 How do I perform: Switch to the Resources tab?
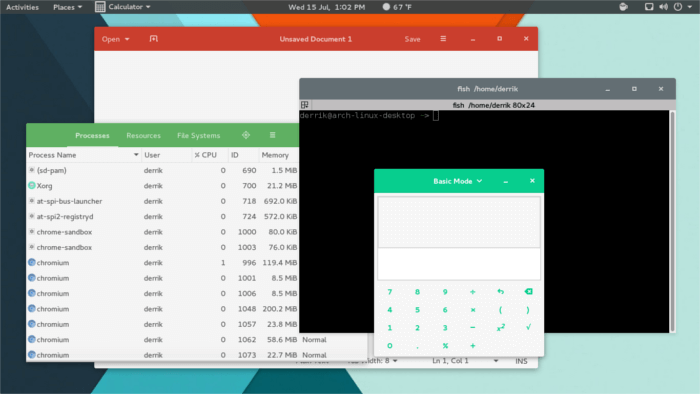[x=143, y=135]
